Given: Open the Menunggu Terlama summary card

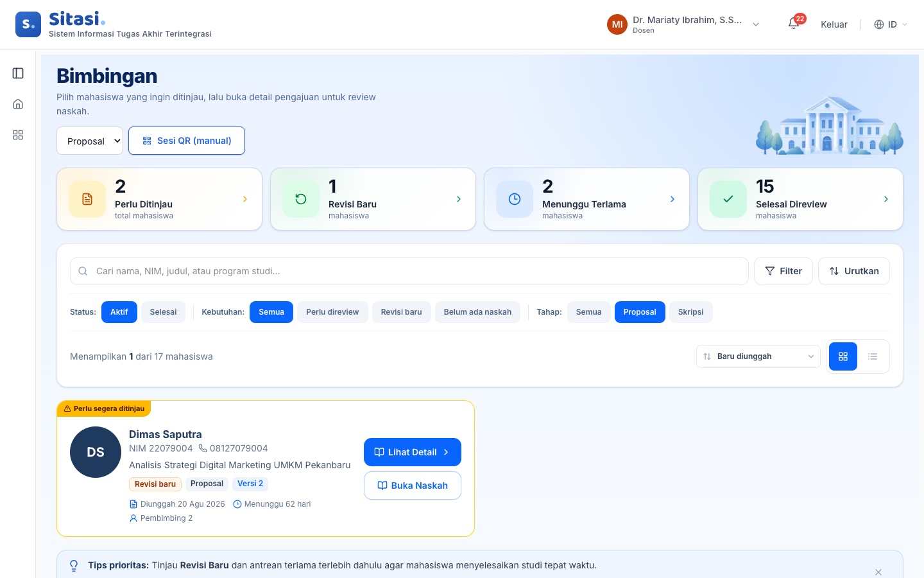Looking at the screenshot, I should click(x=586, y=199).
